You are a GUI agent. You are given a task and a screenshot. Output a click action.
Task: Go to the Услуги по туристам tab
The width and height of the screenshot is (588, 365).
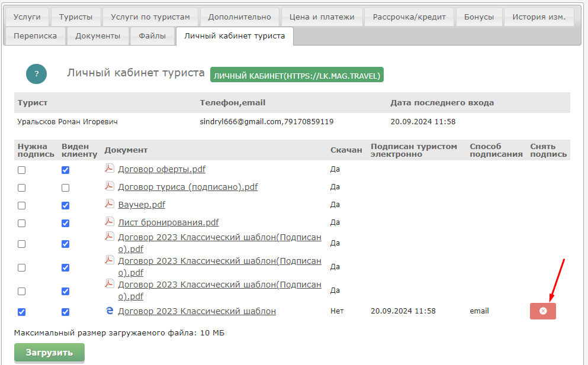coord(150,17)
